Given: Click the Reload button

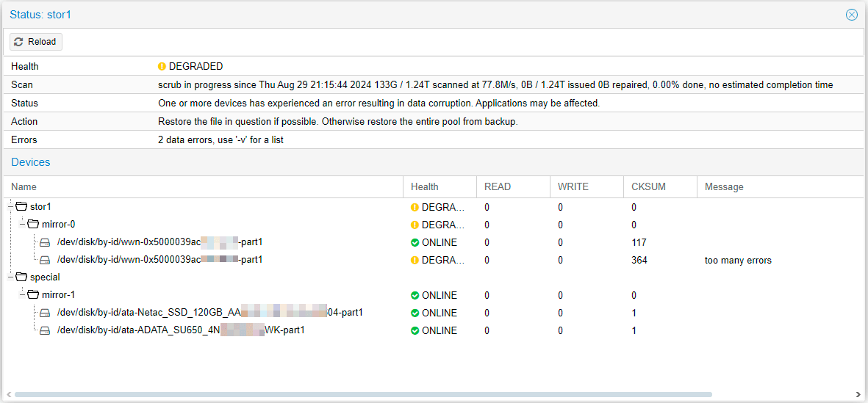Looking at the screenshot, I should coord(36,42).
